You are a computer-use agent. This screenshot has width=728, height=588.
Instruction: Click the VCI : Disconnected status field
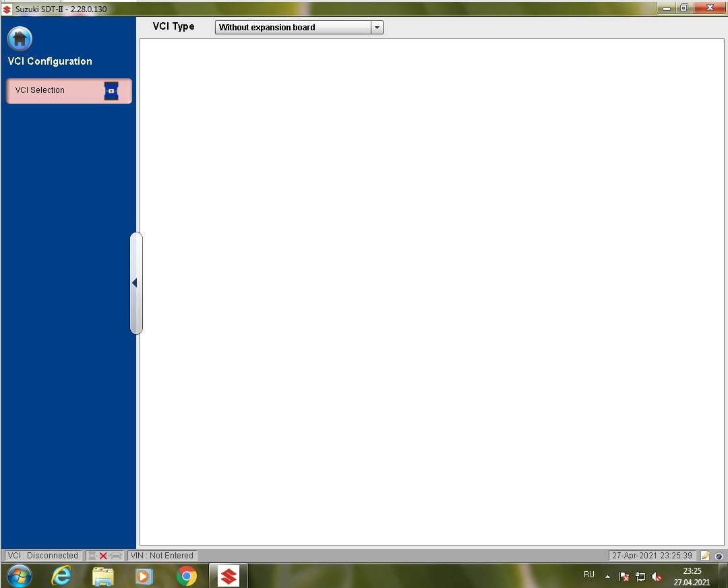[x=42, y=556]
